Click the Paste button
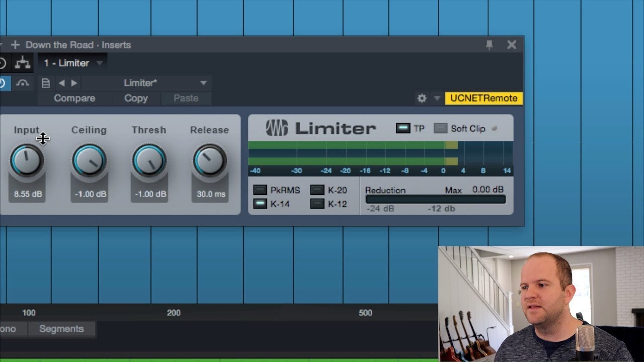 [x=186, y=98]
